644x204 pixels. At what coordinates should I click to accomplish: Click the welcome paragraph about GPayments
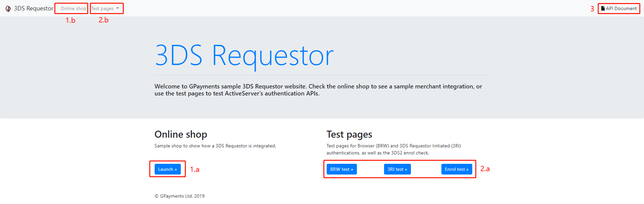click(x=318, y=90)
